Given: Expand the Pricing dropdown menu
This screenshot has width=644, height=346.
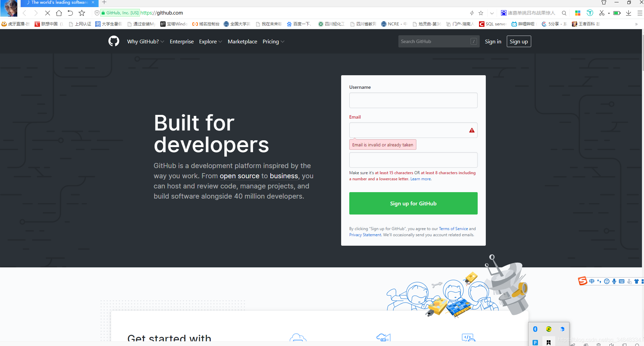Looking at the screenshot, I should 273,41.
